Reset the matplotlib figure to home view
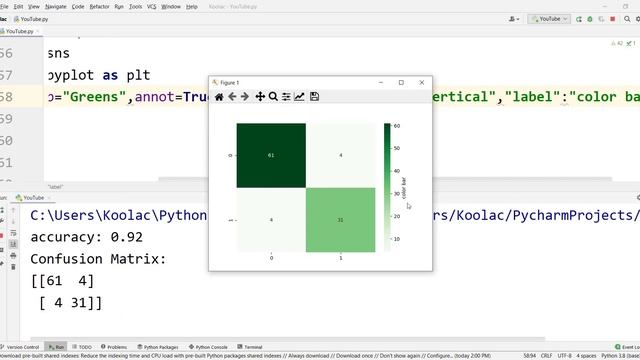This screenshot has width=640, height=360. 219,97
